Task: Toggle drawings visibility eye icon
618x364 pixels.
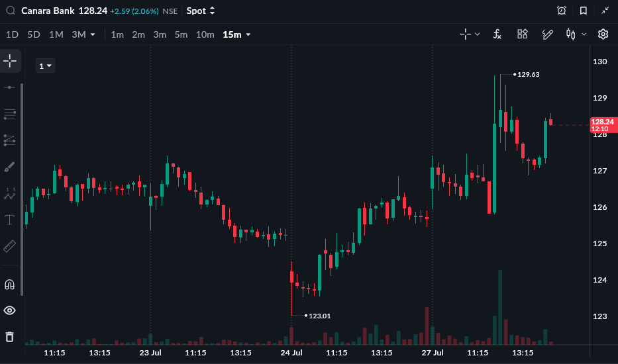Action: pyautogui.click(x=9, y=310)
